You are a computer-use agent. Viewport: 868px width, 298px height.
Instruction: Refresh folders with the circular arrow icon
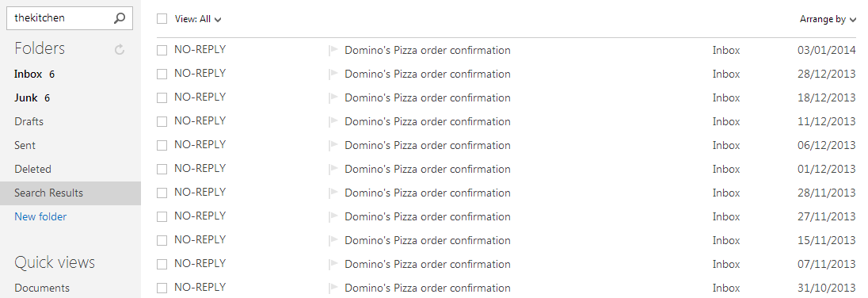(x=119, y=50)
